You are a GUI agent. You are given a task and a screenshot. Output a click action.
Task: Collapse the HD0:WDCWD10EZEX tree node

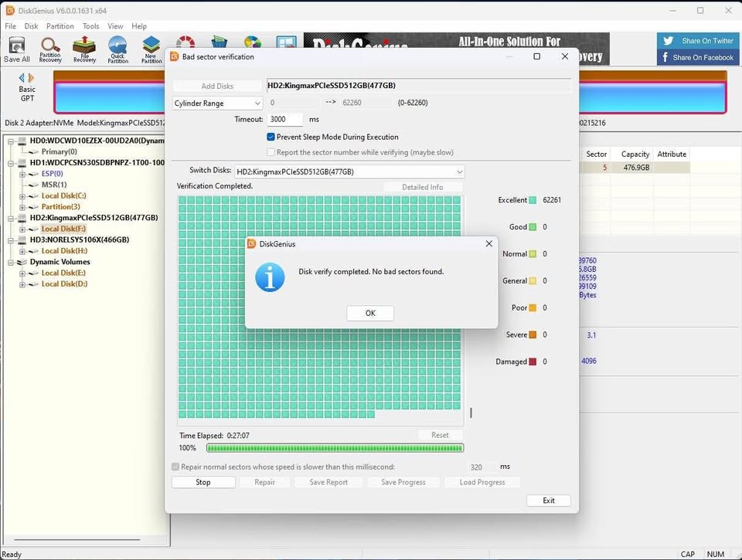point(10,141)
